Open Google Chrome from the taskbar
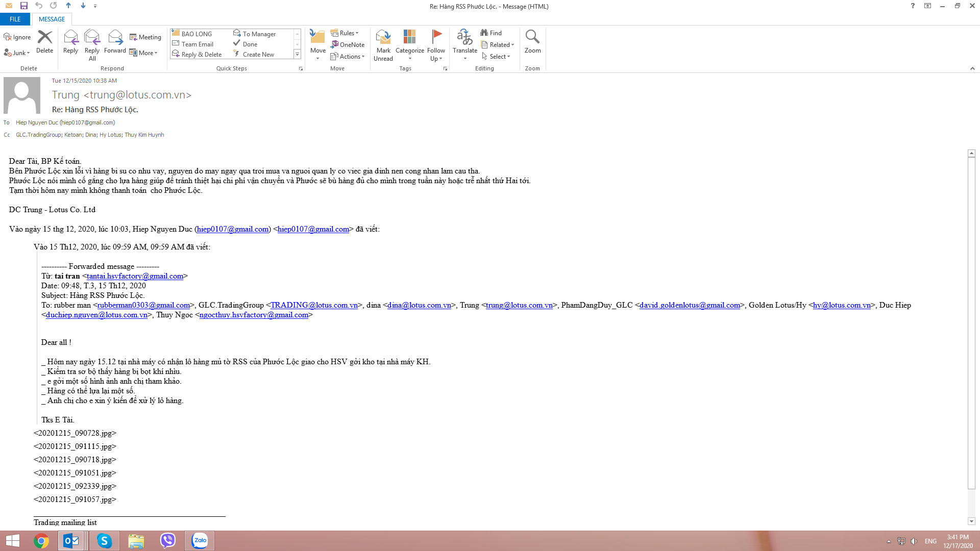The image size is (980, 551). (41, 541)
